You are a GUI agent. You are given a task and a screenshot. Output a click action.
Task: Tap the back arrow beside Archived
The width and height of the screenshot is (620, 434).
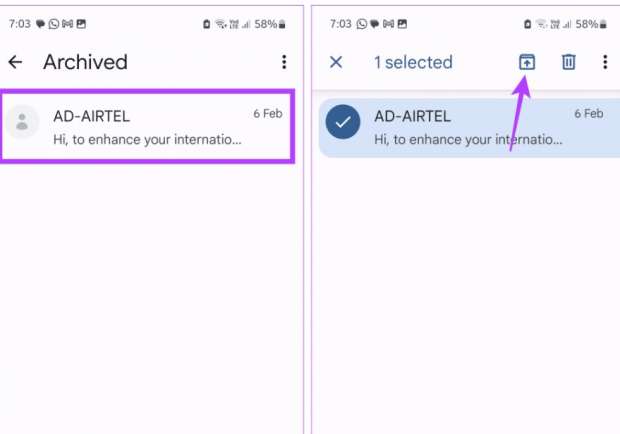(x=15, y=62)
